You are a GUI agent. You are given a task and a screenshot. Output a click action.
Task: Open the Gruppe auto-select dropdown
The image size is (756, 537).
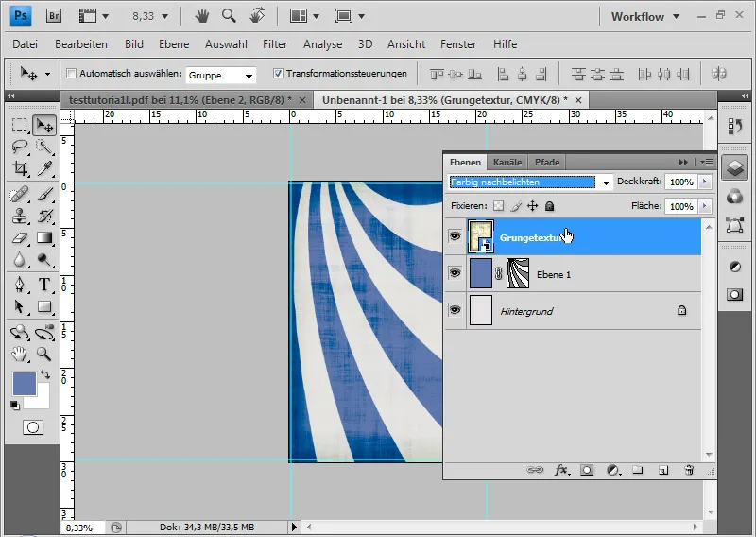pos(249,76)
